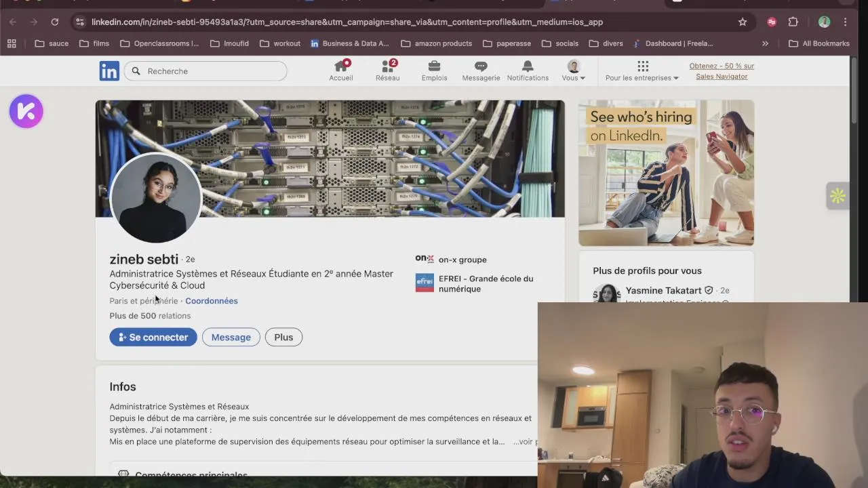
Task: Click Plus de profils pour vous heading
Action: tap(647, 270)
